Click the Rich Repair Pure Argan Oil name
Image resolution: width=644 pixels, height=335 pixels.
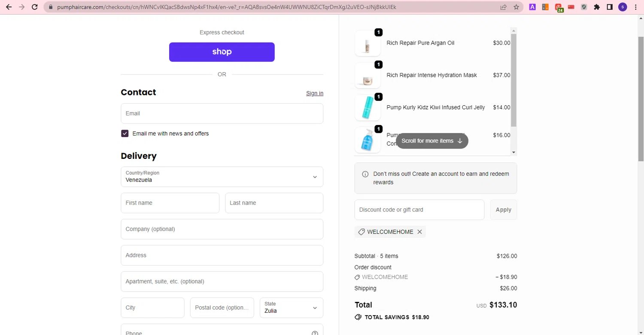pos(420,43)
